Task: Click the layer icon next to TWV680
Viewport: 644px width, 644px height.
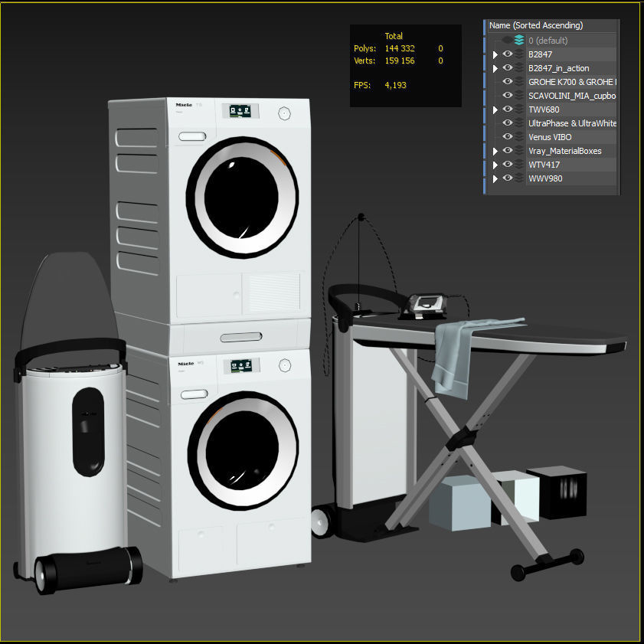Action: point(518,109)
